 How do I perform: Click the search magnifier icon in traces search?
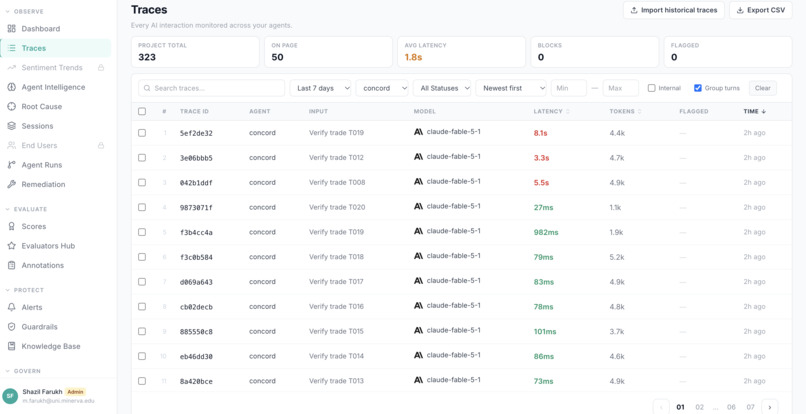(148, 88)
